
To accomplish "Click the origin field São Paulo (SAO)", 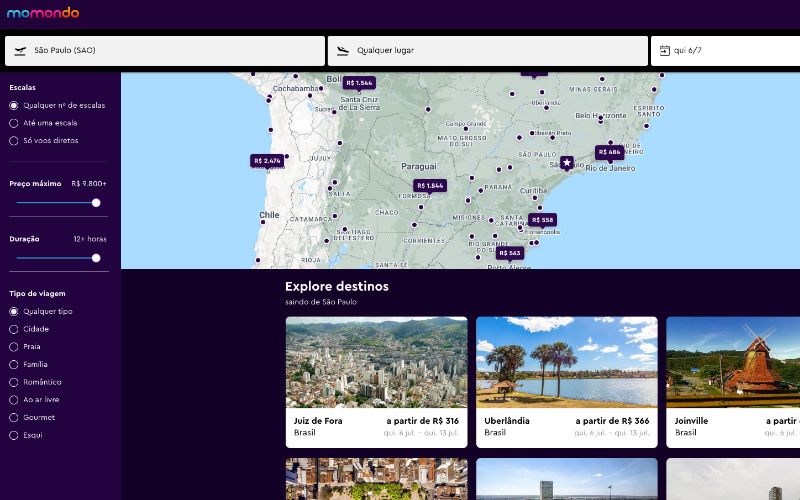I will pyautogui.click(x=165, y=51).
